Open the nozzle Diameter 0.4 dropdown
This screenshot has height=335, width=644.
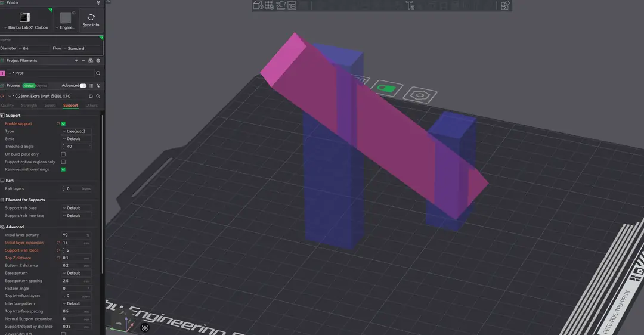coord(33,48)
